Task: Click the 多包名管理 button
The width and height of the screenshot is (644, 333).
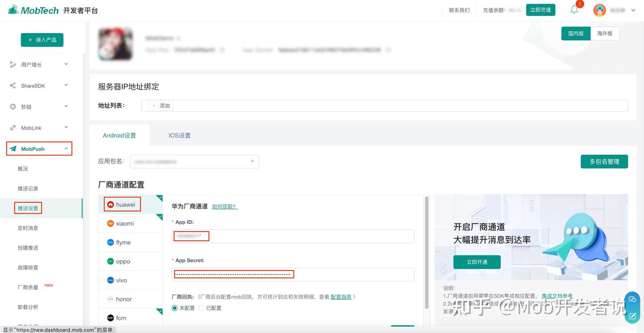Action: [x=604, y=161]
